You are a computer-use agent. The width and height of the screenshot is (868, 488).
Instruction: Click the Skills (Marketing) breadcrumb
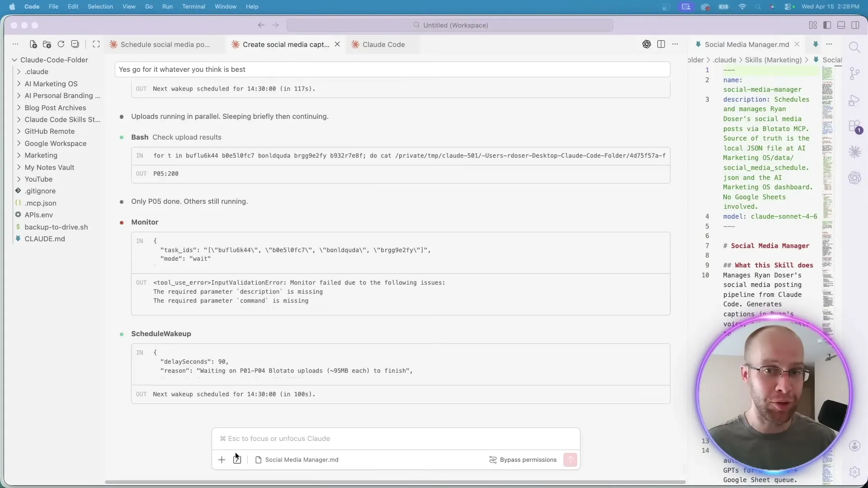pos(773,60)
